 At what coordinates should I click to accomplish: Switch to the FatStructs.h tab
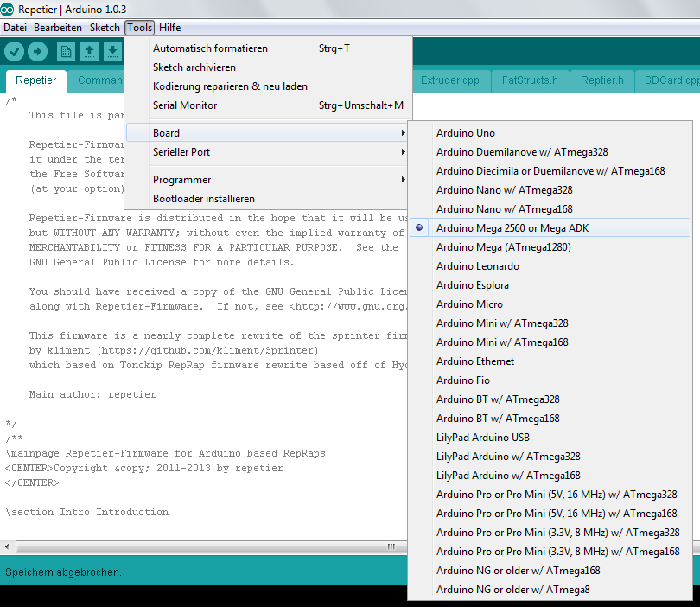[x=530, y=80]
